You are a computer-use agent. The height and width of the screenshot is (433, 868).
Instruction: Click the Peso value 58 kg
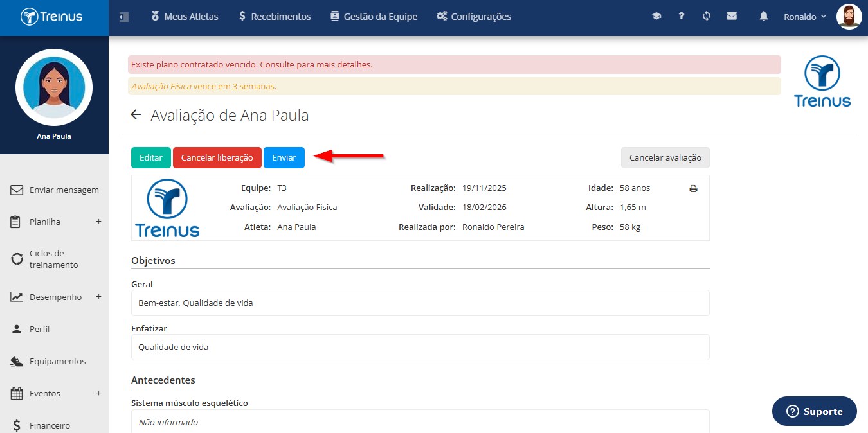[x=630, y=227]
